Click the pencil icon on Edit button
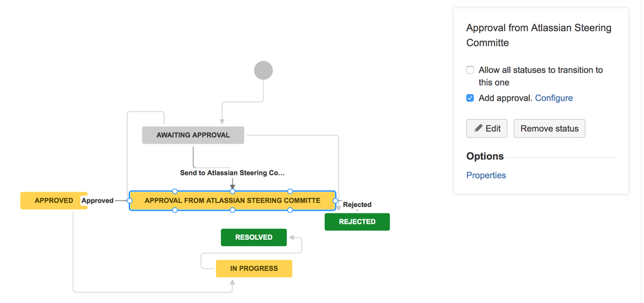Image resolution: width=644 pixels, height=303 pixels. [478, 128]
